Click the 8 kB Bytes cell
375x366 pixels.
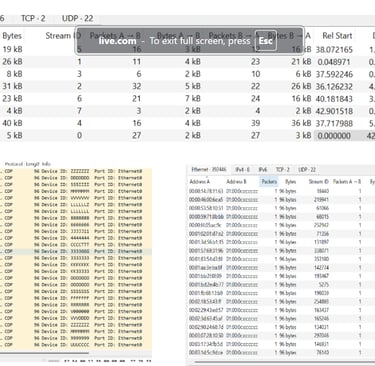pos(14,74)
